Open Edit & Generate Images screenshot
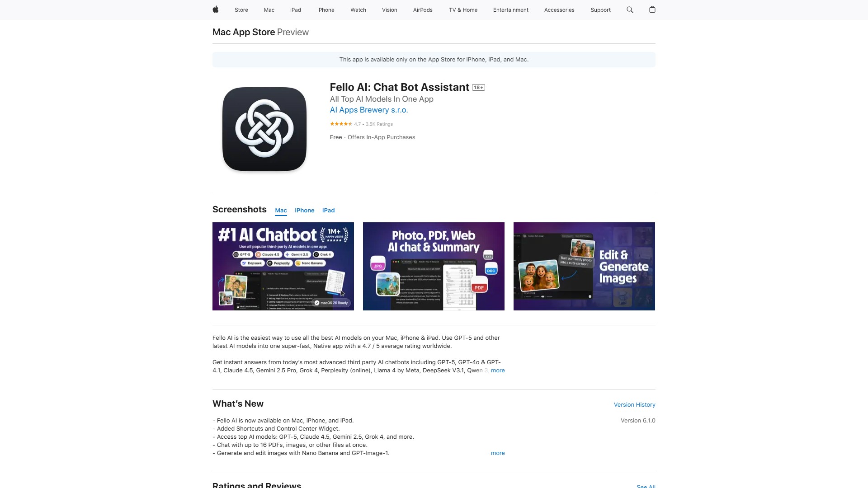The height and width of the screenshot is (488, 868). 584,266
